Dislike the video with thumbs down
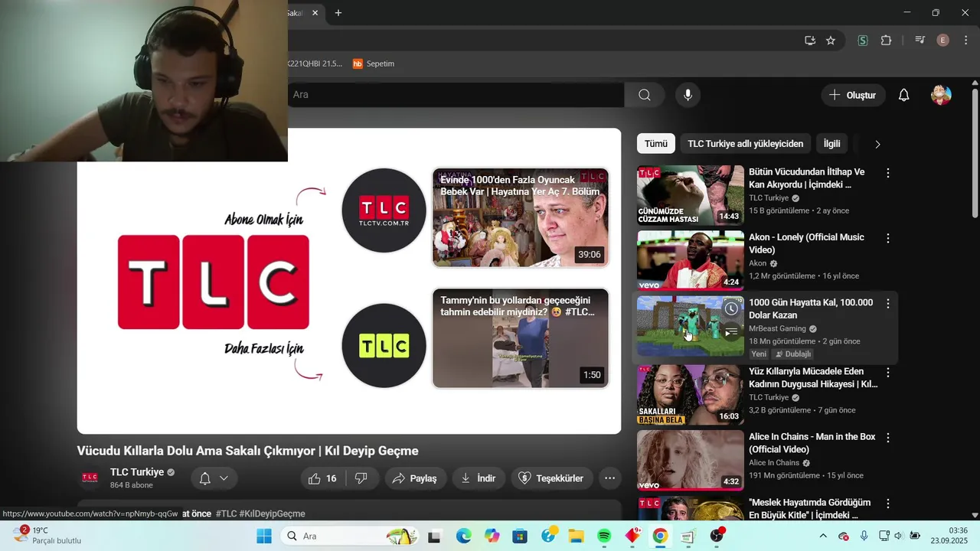980x551 pixels. coord(361,478)
